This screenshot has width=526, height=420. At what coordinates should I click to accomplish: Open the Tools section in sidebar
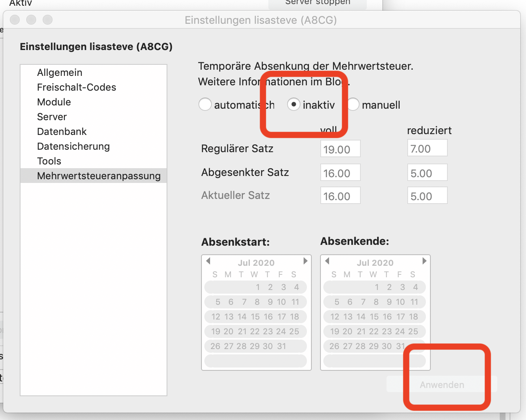pos(49,161)
